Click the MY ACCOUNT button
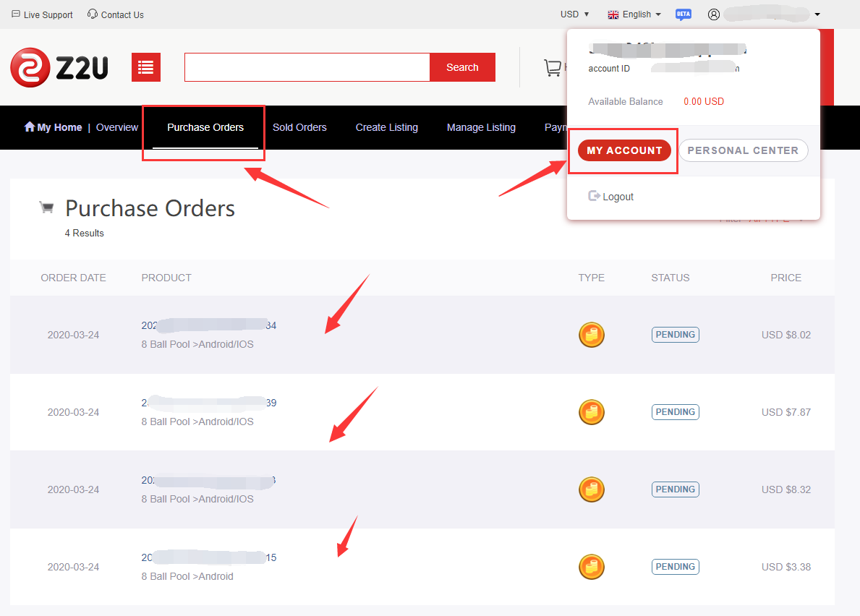860x616 pixels. click(624, 150)
